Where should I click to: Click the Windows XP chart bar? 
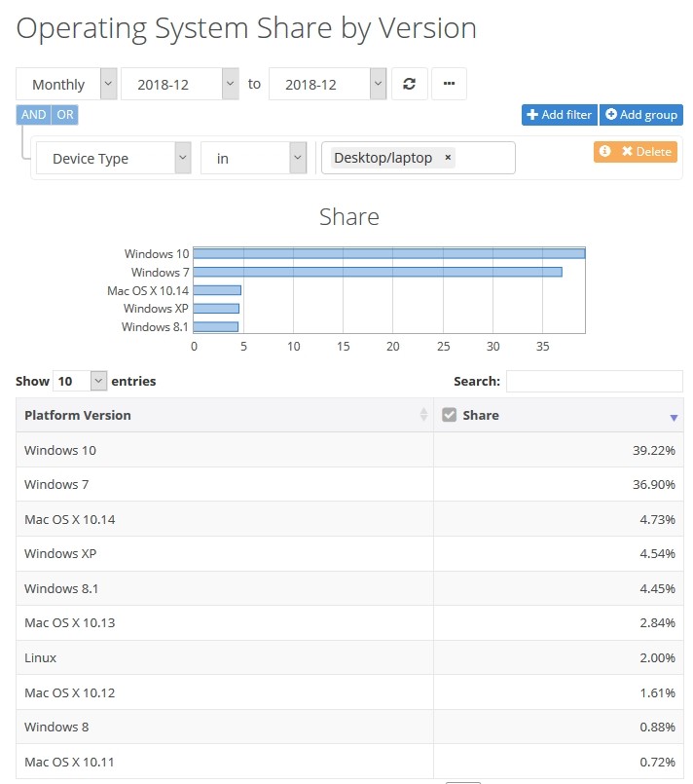[216, 309]
